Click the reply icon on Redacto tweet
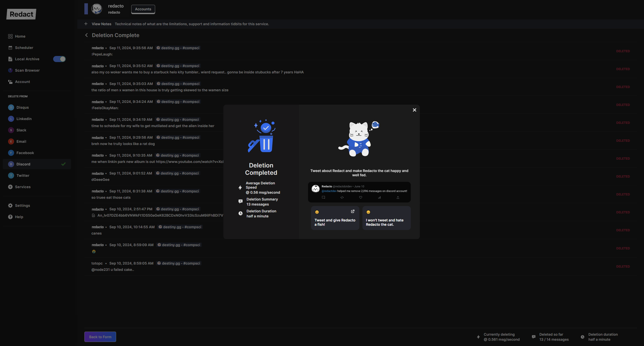644x346 pixels. pos(323,197)
